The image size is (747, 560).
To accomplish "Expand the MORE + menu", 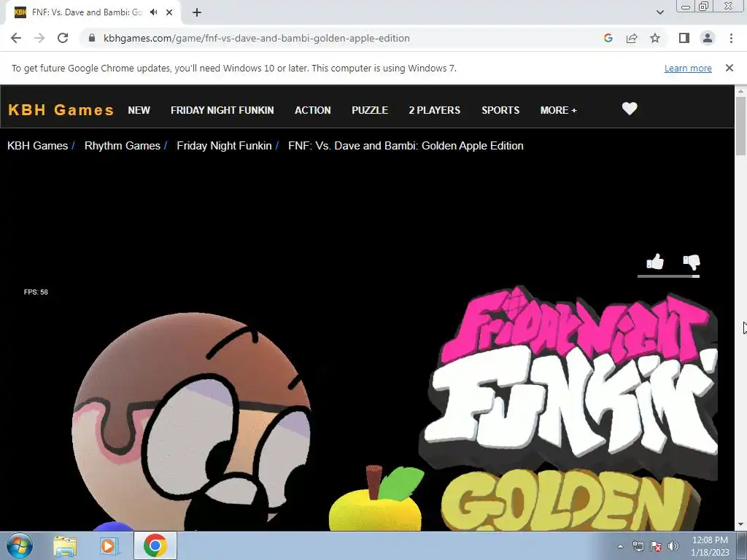I will [558, 110].
